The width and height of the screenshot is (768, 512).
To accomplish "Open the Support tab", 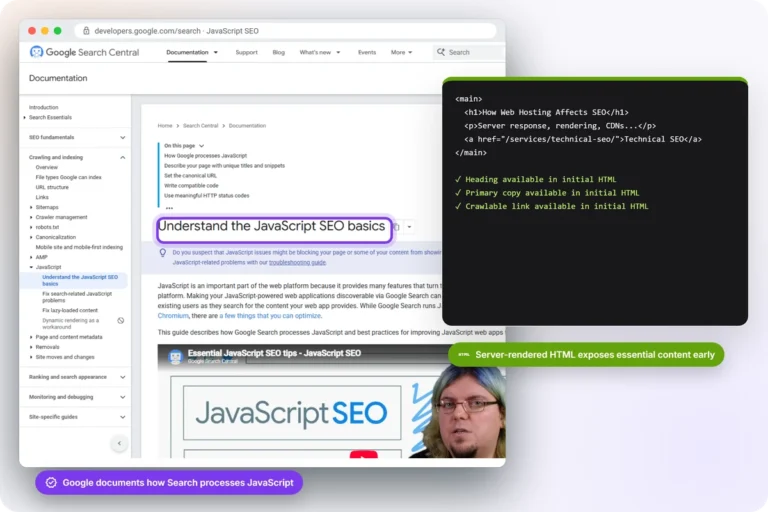I will click(246, 52).
